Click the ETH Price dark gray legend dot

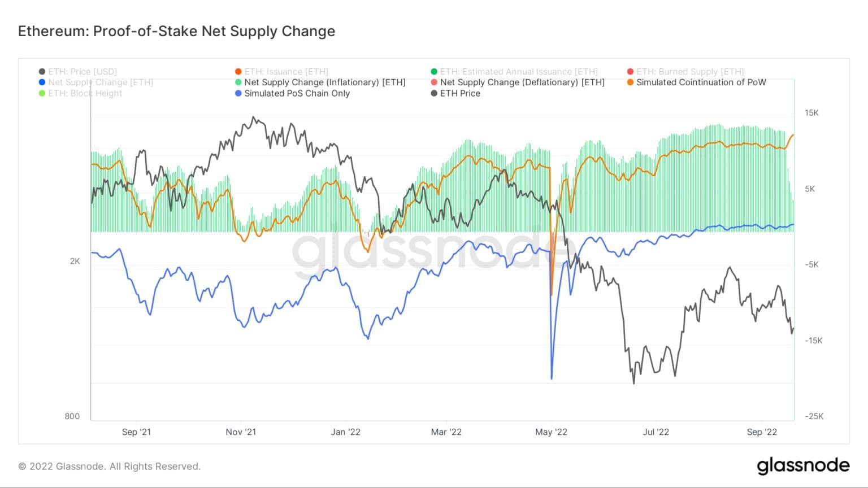point(434,93)
